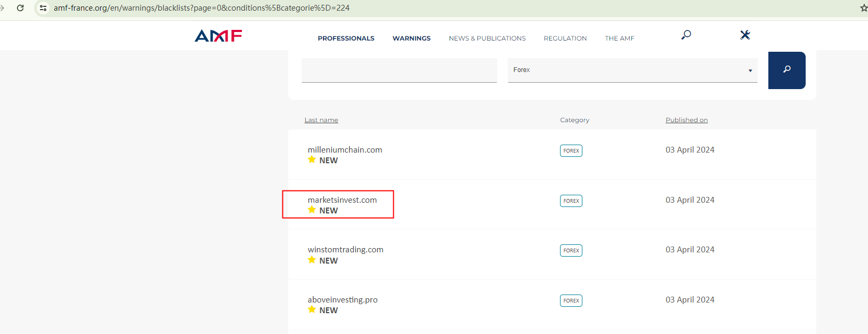868x334 pixels.
Task: Click date of aboveinvesting.pro row
Action: [x=690, y=300]
